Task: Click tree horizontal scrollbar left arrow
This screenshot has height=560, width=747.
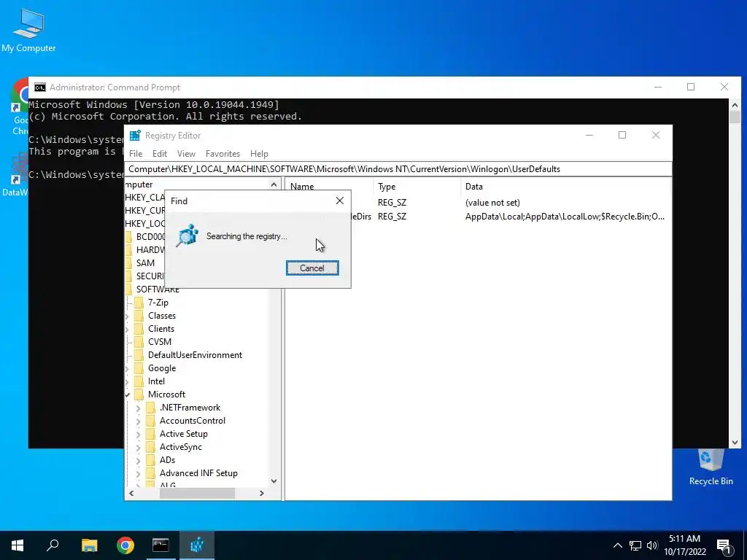Action: point(131,494)
